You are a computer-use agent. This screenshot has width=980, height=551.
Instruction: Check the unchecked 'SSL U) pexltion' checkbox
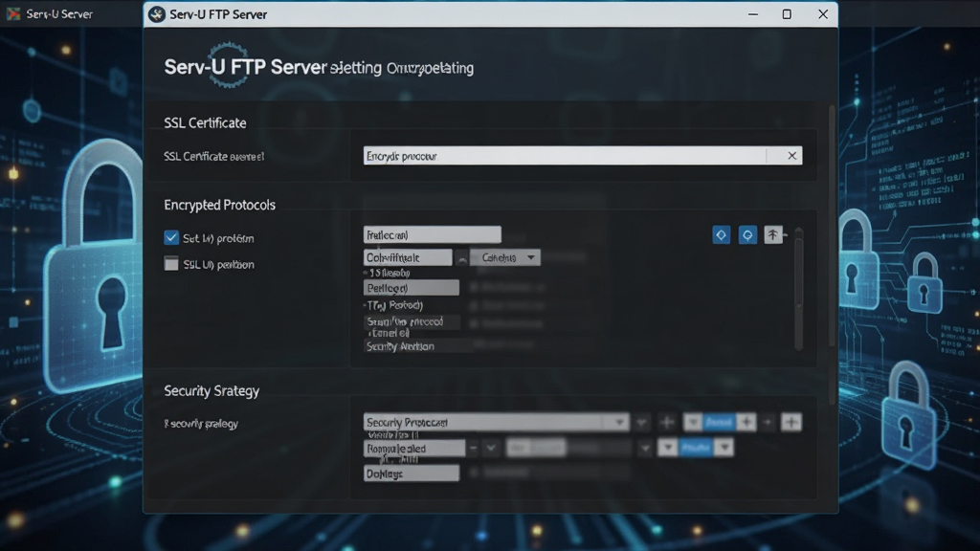pyautogui.click(x=171, y=264)
